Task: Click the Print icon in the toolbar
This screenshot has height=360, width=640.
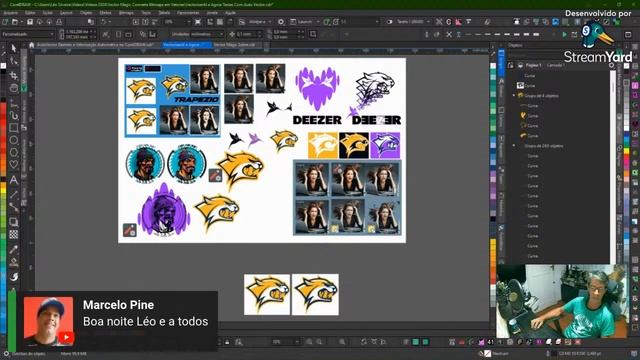Action: [x=59, y=22]
